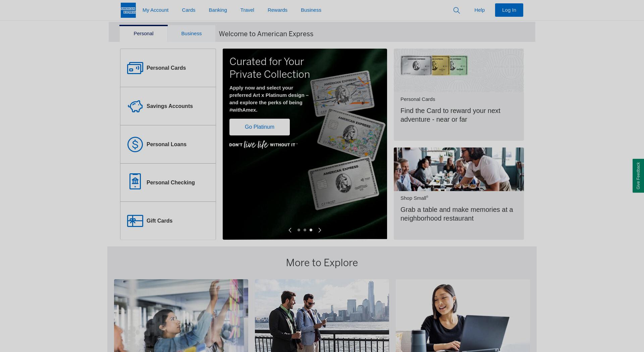Open the Savings Accounts sidebar link
The width and height of the screenshot is (644, 352).
(168, 106)
